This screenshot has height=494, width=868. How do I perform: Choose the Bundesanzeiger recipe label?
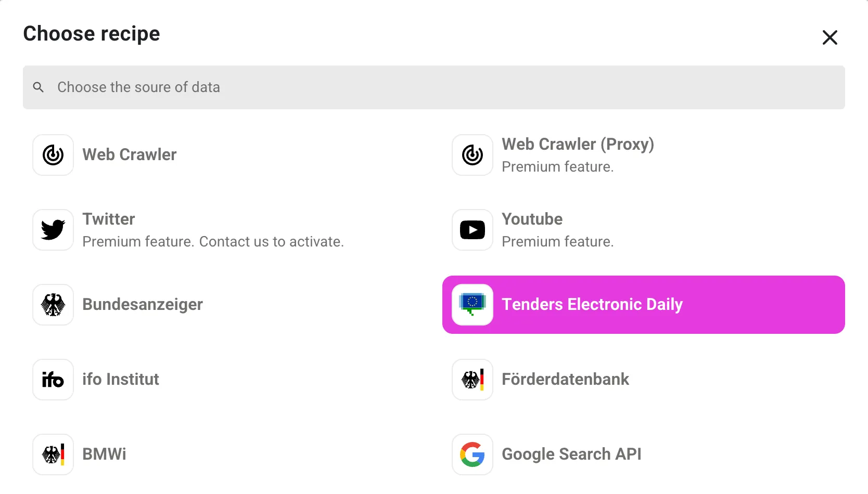pyautogui.click(x=143, y=305)
